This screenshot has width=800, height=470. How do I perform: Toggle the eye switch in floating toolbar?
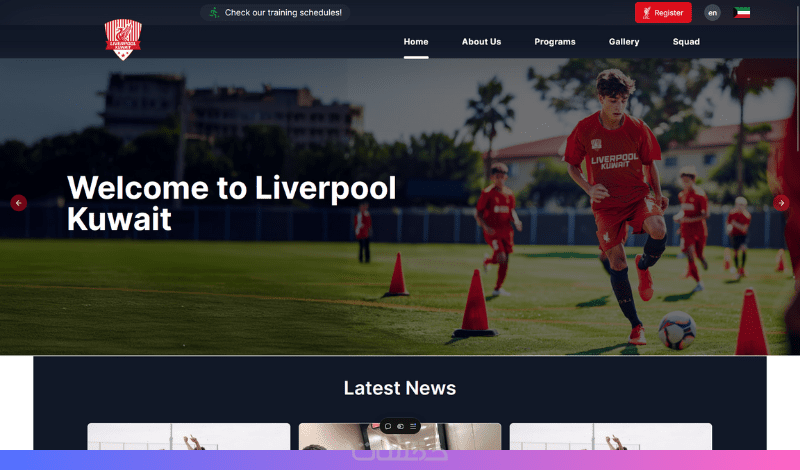401,426
